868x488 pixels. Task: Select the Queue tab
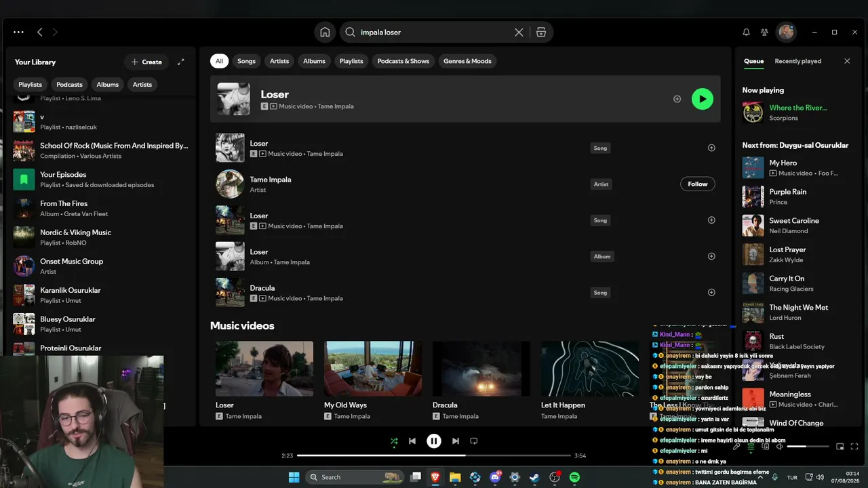[753, 61]
